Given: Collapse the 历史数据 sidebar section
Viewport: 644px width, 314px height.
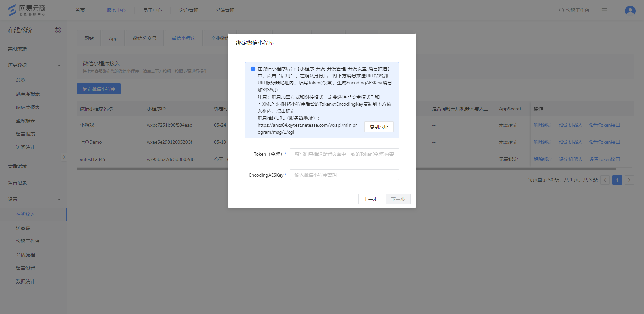Looking at the screenshot, I should click(x=59, y=65).
